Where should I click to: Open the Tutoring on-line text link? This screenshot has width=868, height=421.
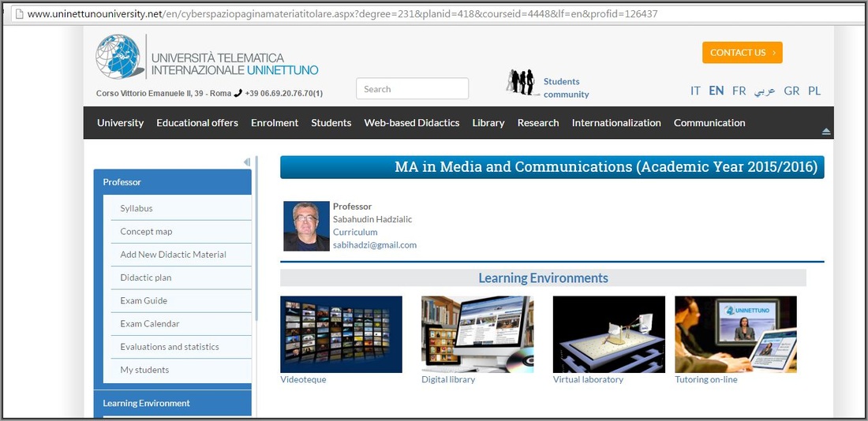click(705, 379)
